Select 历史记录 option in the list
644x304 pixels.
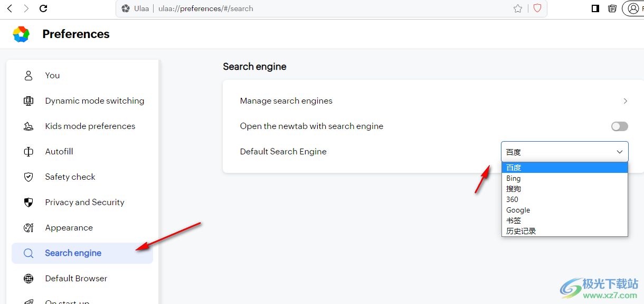(x=565, y=231)
